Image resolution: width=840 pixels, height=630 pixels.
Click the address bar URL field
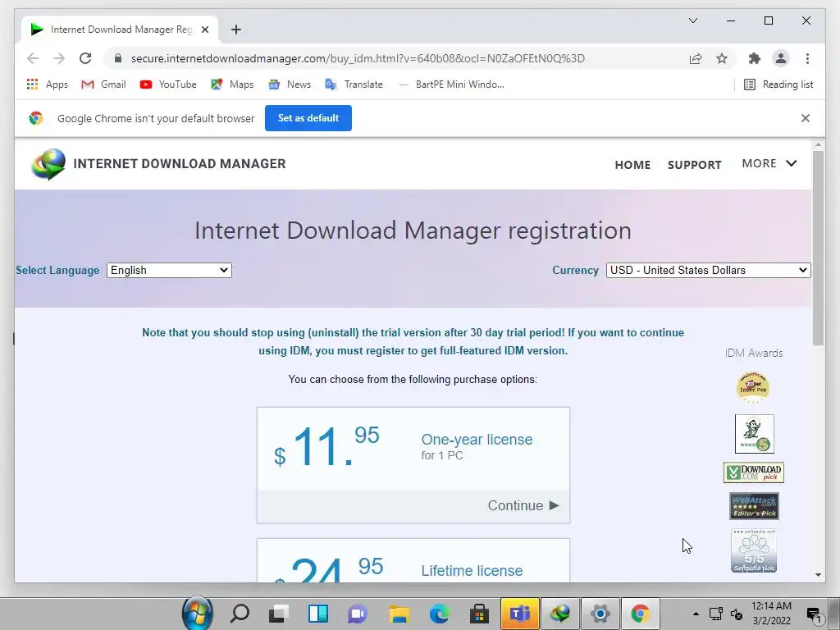[358, 58]
